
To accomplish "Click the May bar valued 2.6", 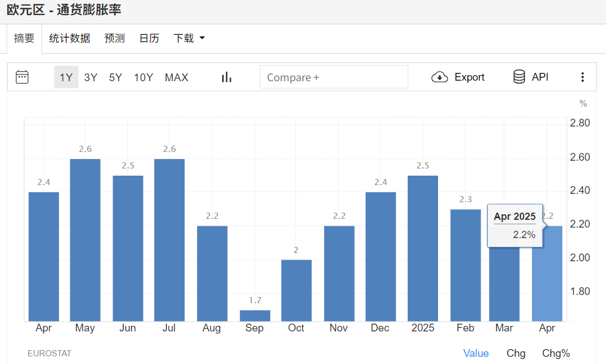I will (85, 240).
